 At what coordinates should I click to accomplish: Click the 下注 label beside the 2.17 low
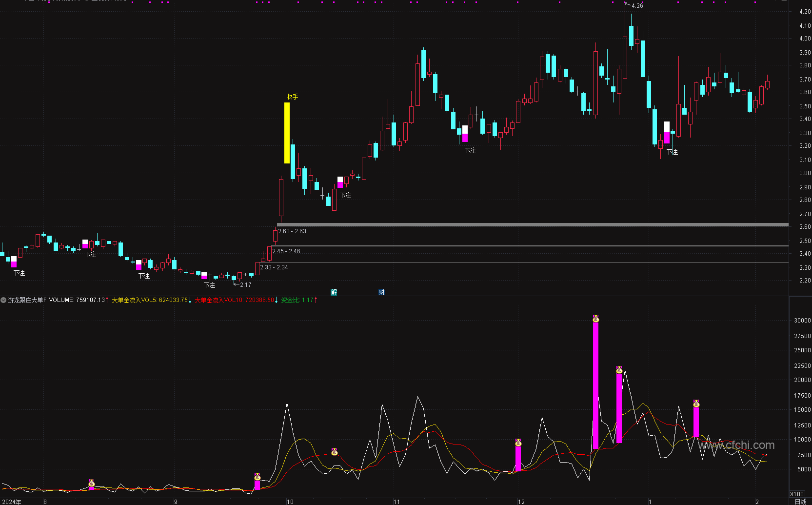[x=210, y=285]
